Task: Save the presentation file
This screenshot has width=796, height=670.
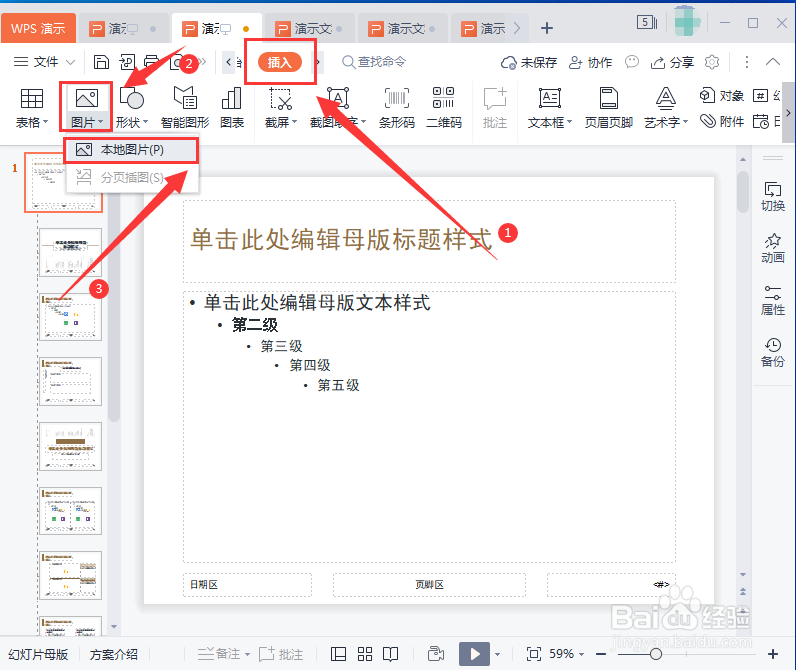Action: (x=102, y=62)
